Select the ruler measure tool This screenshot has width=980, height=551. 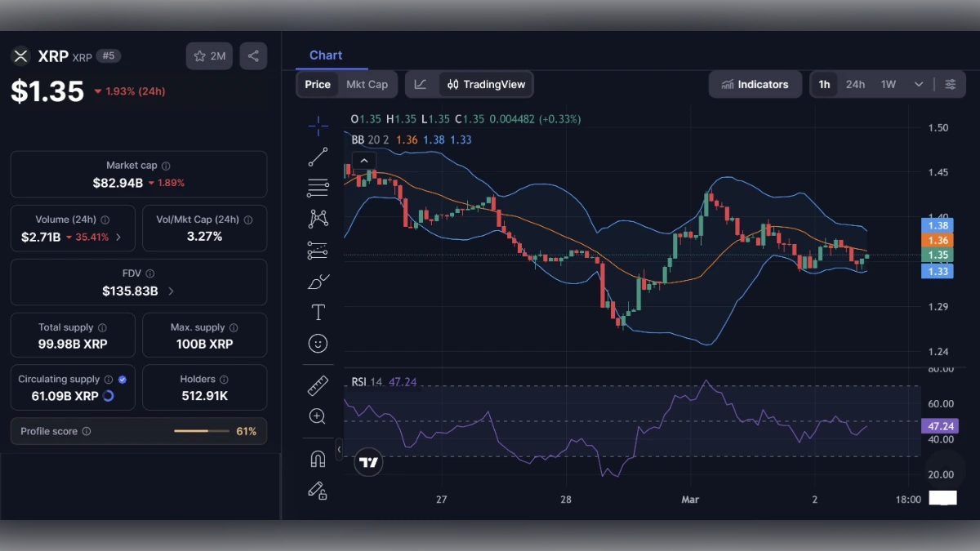point(318,384)
